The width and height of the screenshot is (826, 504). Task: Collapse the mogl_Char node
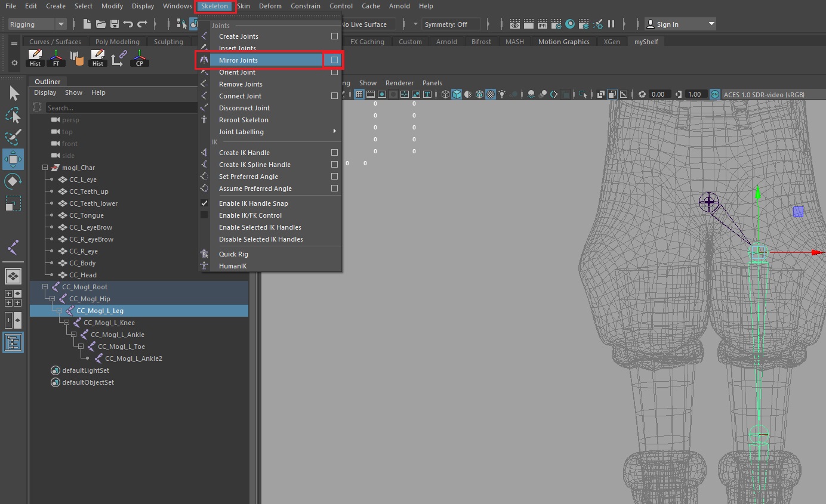[45, 168]
